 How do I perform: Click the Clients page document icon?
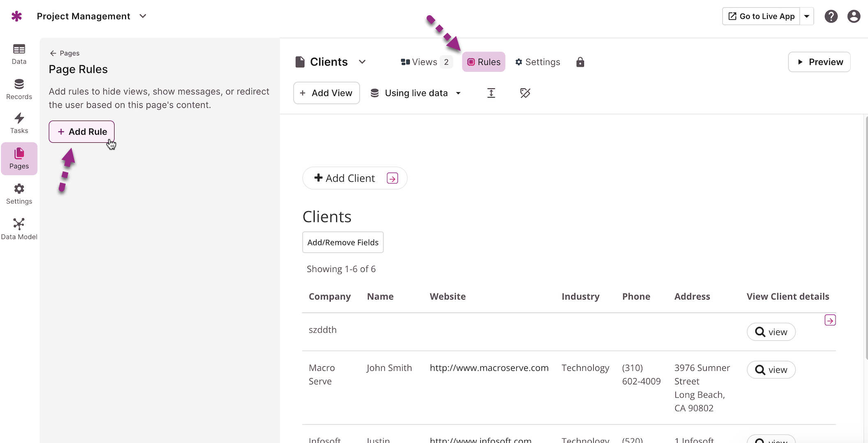[x=300, y=62]
